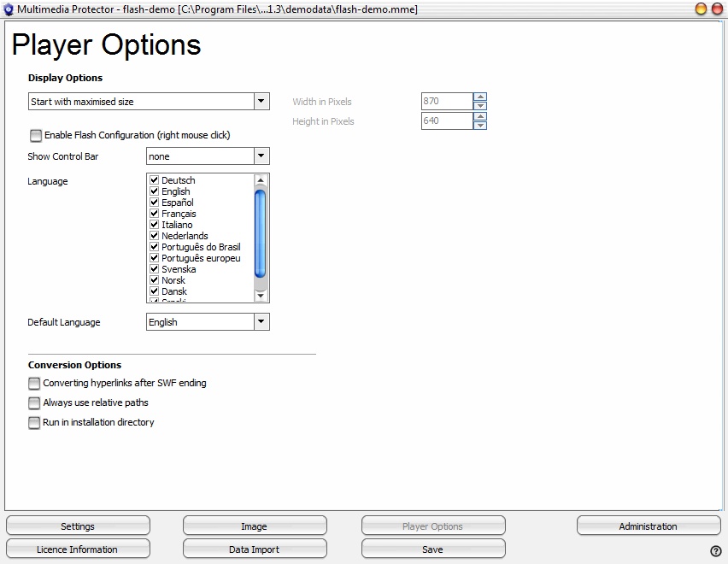
Task: Decrease the Height in Pixels spinner
Action: tap(480, 126)
